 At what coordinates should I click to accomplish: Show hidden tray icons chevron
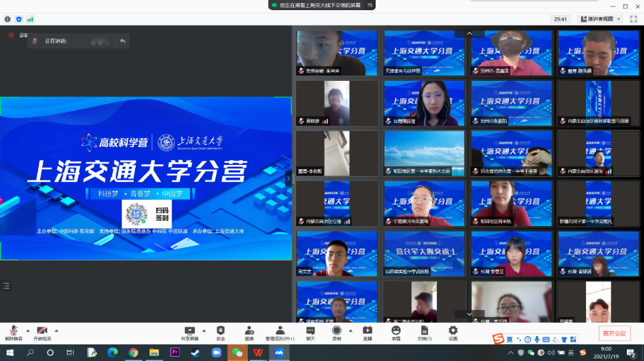[x=510, y=353]
